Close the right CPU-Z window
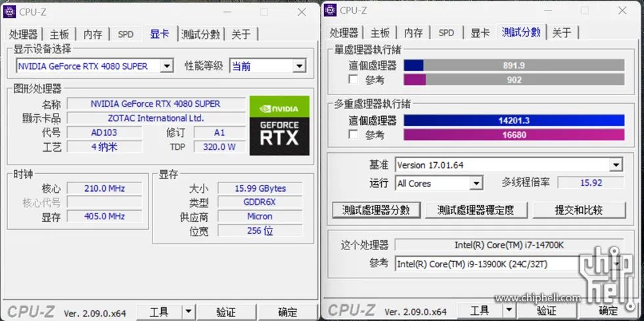The width and height of the screenshot is (644, 321). (x=622, y=11)
